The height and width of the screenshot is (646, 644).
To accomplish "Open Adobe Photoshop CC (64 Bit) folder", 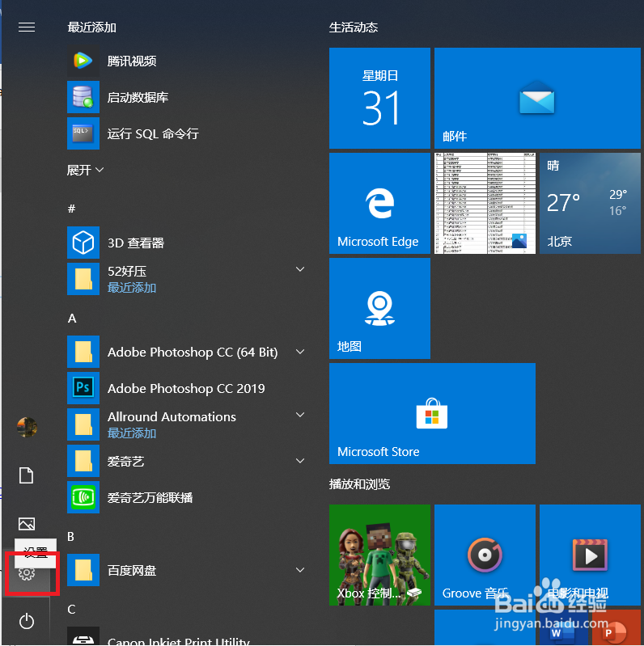I will [x=189, y=352].
